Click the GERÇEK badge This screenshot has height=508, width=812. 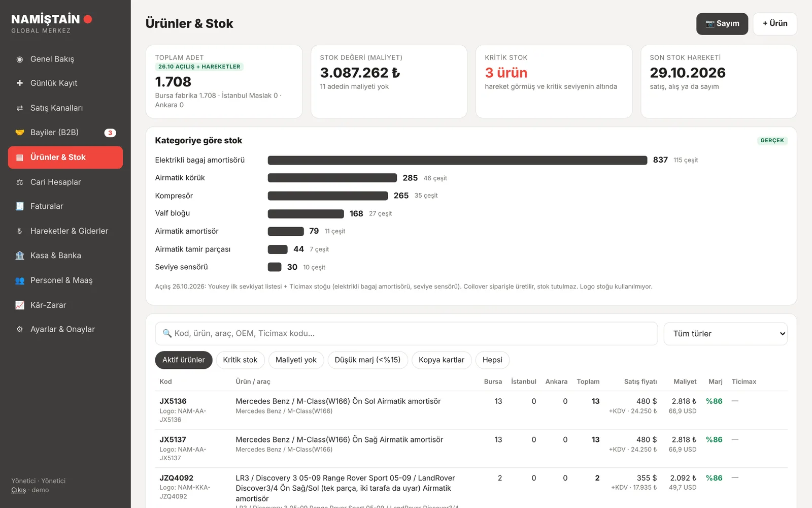772,141
